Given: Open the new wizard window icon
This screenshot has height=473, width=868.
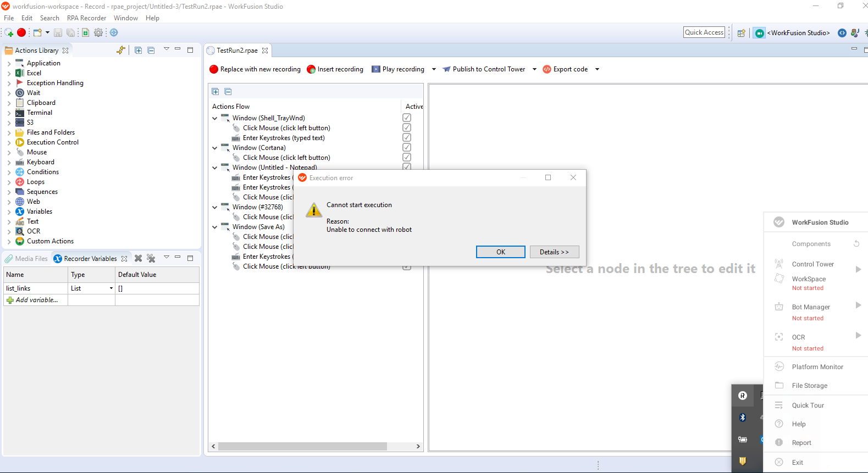Looking at the screenshot, I should point(37,33).
